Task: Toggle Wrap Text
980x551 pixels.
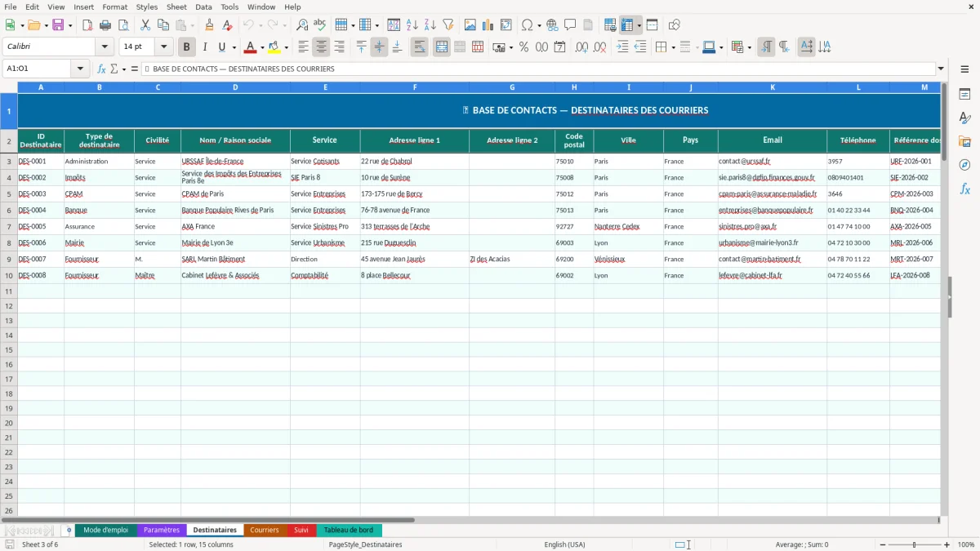Action: pos(420,47)
